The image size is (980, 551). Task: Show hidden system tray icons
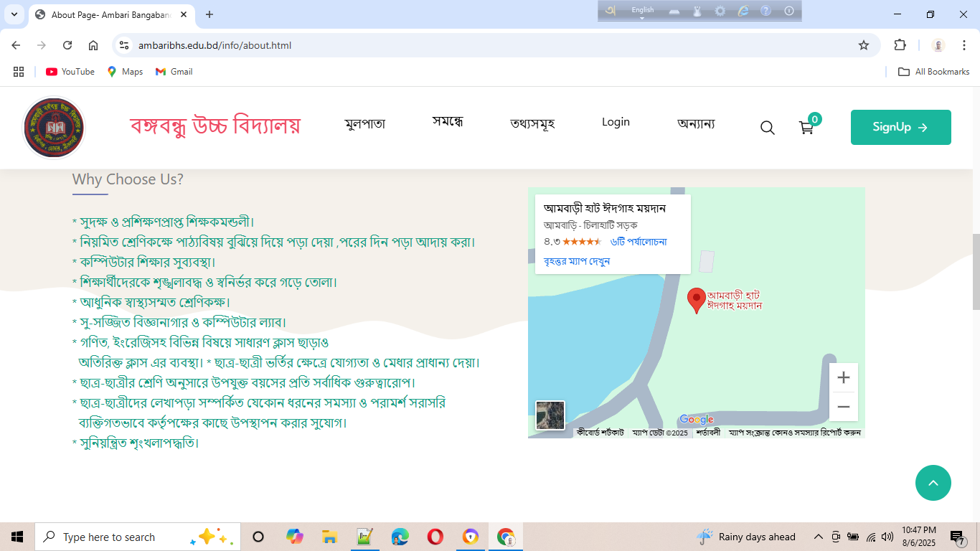pos(818,537)
